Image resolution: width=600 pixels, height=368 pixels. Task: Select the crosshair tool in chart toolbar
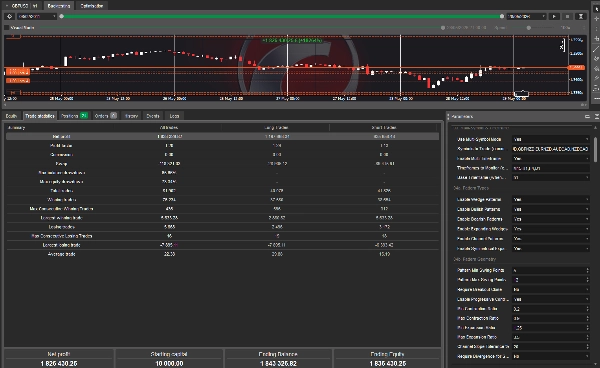596,18
